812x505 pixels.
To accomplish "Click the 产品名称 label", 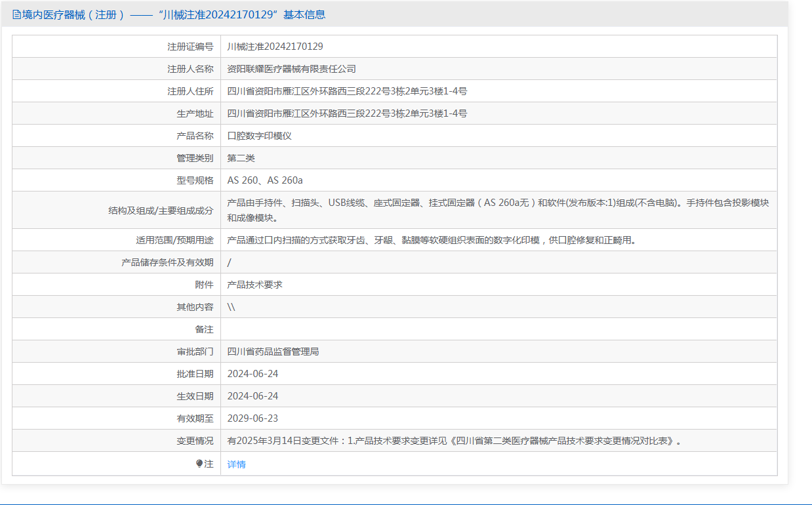I will tap(195, 136).
